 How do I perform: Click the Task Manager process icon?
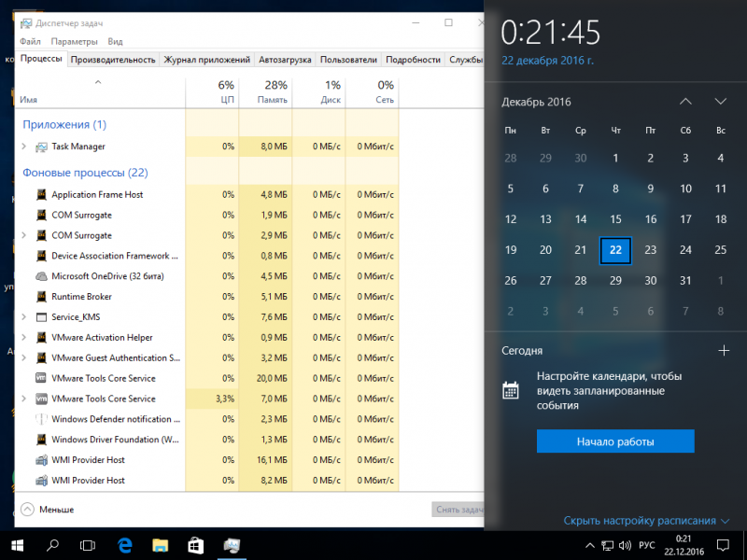click(x=41, y=147)
